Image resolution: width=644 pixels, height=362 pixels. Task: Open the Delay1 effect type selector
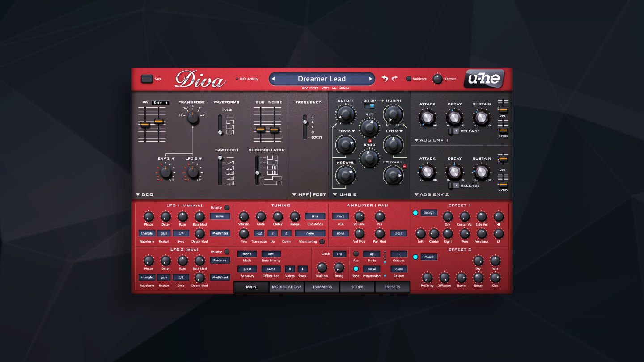(x=429, y=213)
